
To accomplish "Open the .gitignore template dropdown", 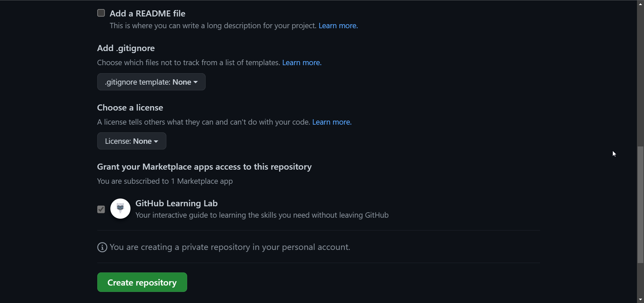I will click(x=151, y=82).
